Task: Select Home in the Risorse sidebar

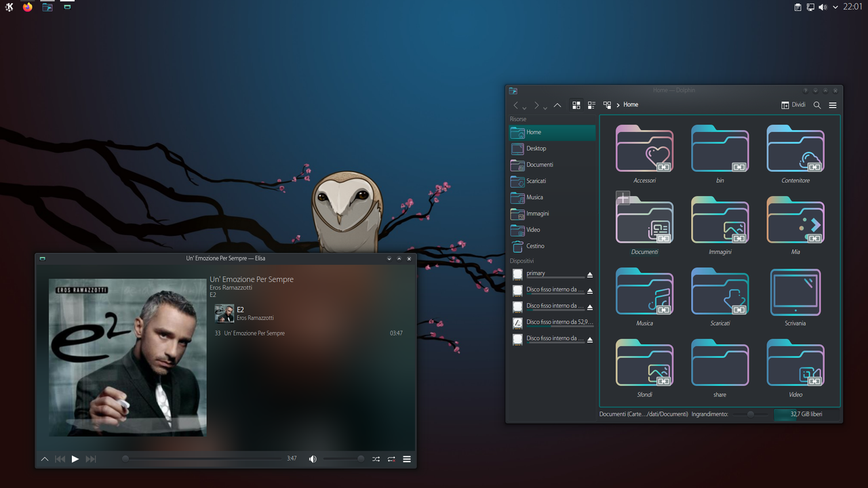Action: 552,132
